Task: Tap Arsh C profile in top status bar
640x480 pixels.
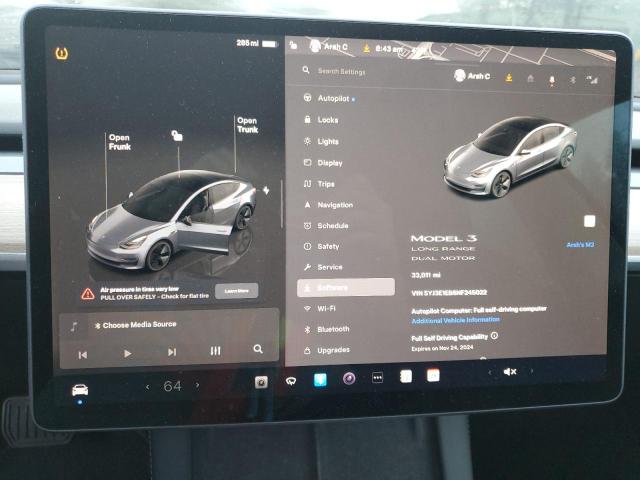Action: [x=329, y=47]
